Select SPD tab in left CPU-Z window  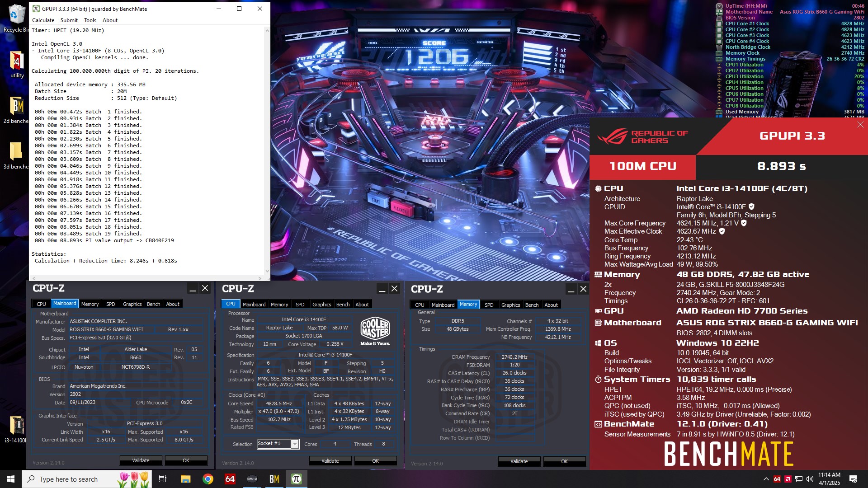111,304
